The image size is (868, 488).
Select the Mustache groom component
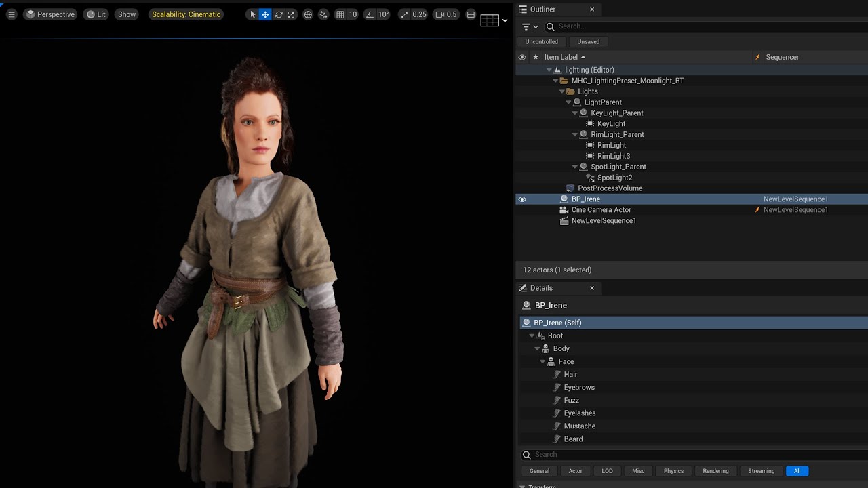click(x=579, y=426)
